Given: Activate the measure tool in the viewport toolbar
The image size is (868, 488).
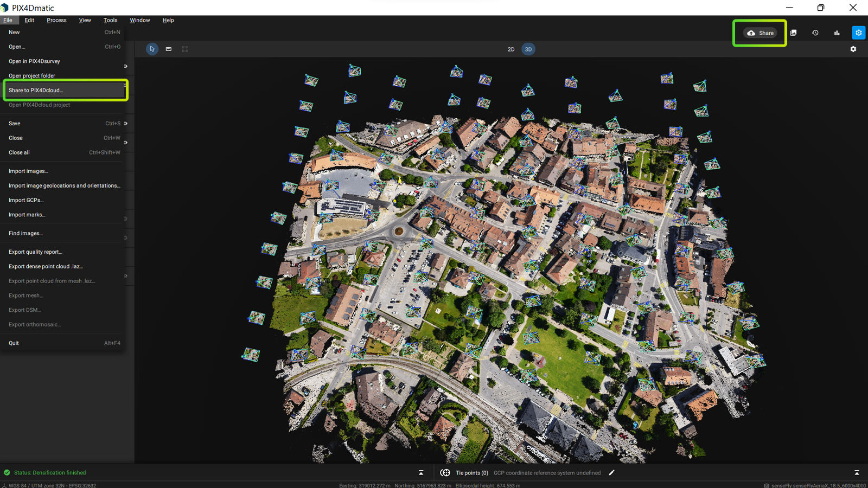Looking at the screenshot, I should [x=168, y=49].
